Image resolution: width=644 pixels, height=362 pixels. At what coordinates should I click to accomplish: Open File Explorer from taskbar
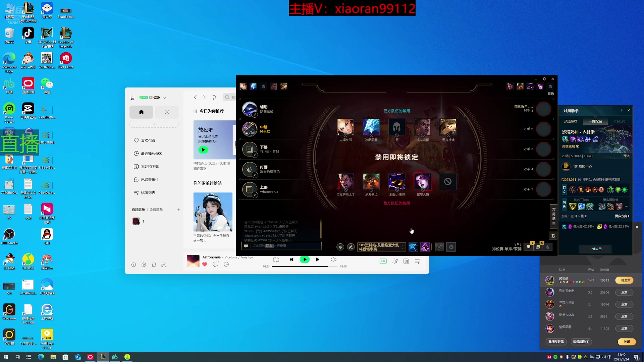53,357
